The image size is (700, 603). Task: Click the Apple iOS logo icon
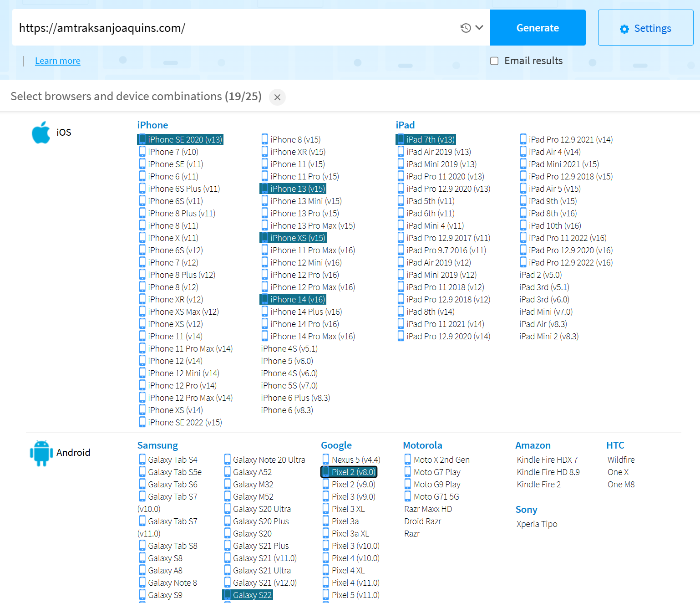[41, 132]
